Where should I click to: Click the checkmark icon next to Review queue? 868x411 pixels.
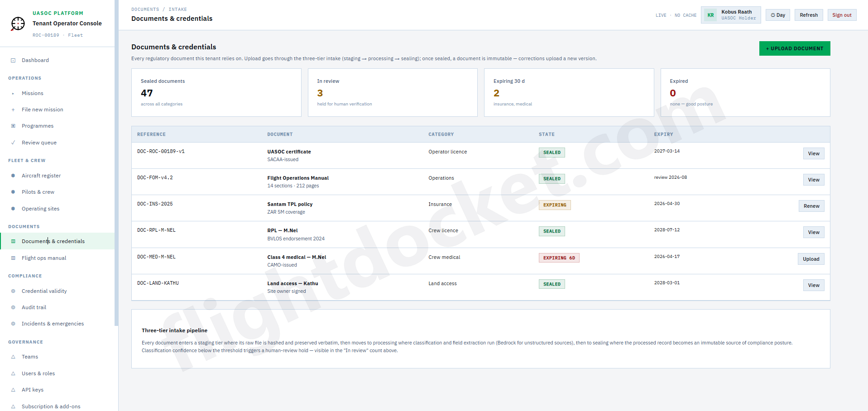click(13, 142)
